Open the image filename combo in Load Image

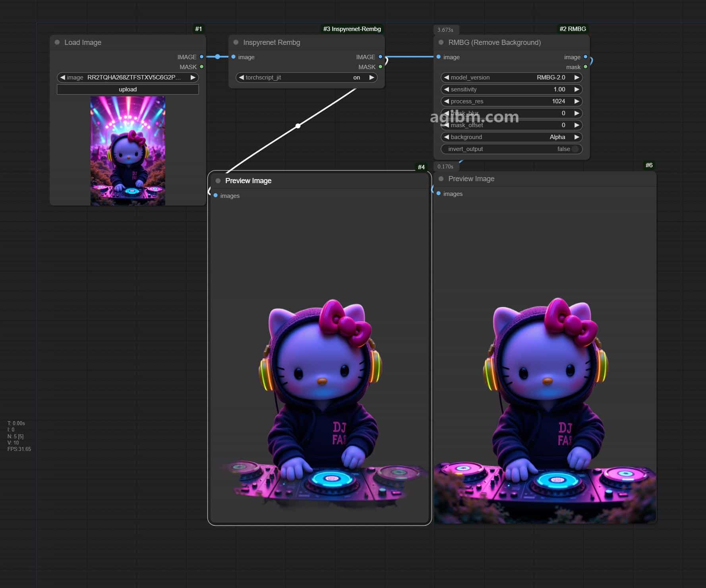click(x=128, y=77)
